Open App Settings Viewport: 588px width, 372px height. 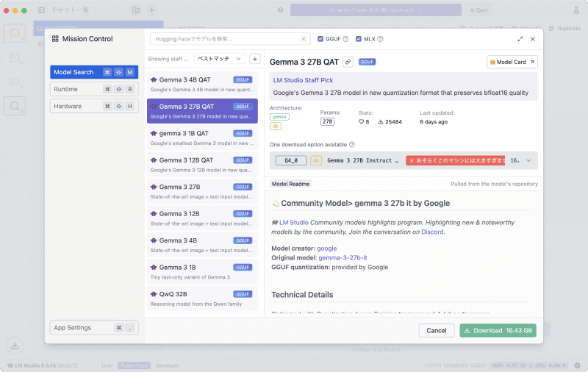(x=94, y=328)
